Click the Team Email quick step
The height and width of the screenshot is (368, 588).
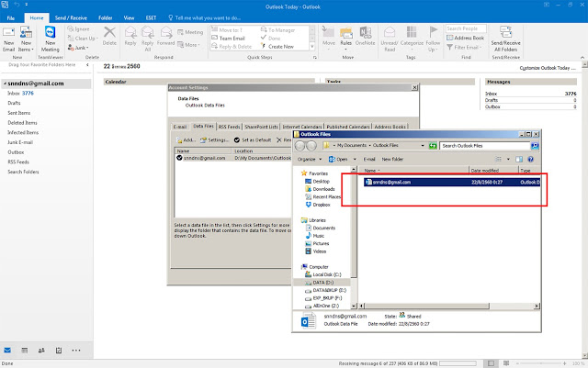pyautogui.click(x=229, y=39)
